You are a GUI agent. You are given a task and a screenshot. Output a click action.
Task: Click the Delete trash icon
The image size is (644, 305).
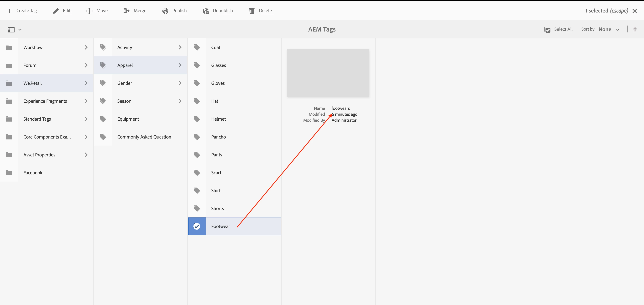point(252,11)
